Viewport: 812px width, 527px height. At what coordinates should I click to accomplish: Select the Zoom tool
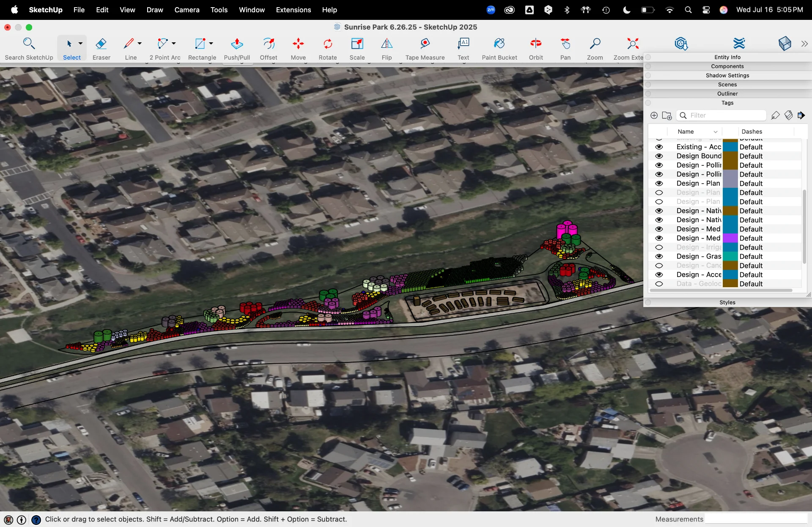tap(595, 49)
